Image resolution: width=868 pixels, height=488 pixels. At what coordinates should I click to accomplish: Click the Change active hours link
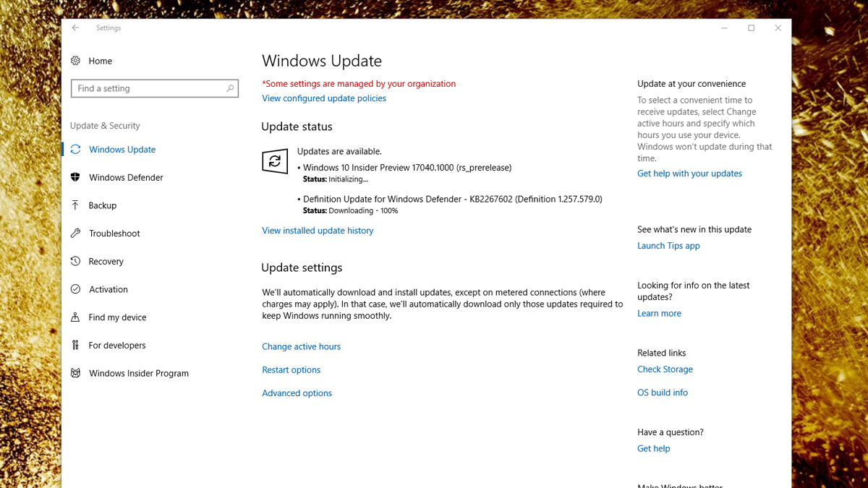pos(301,347)
